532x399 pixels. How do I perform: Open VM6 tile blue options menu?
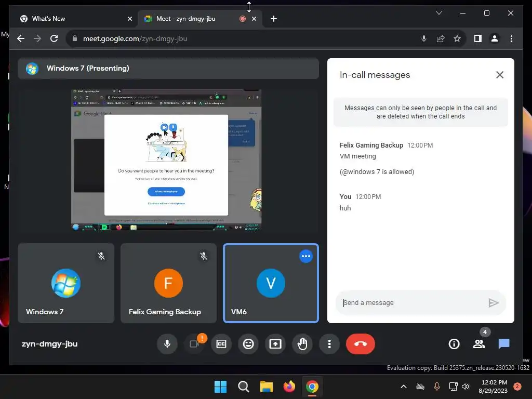(x=305, y=256)
